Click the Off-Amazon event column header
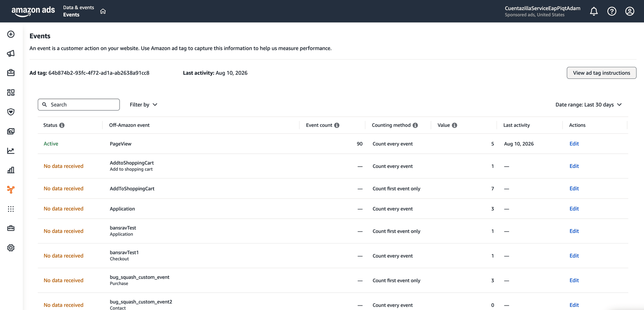The height and width of the screenshot is (310, 644). pyautogui.click(x=129, y=125)
